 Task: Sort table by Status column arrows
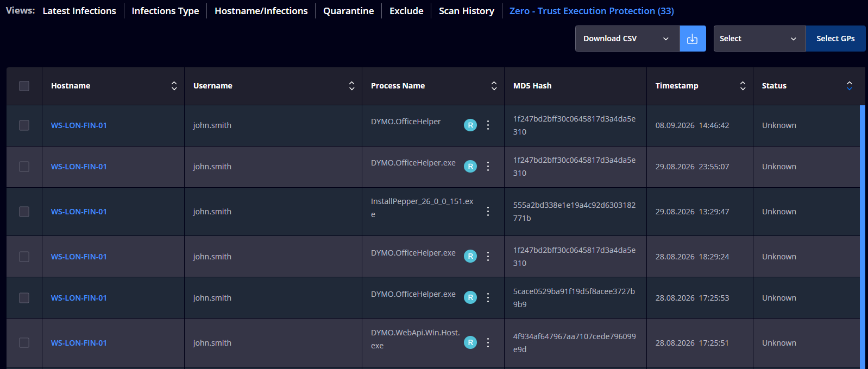pyautogui.click(x=849, y=86)
